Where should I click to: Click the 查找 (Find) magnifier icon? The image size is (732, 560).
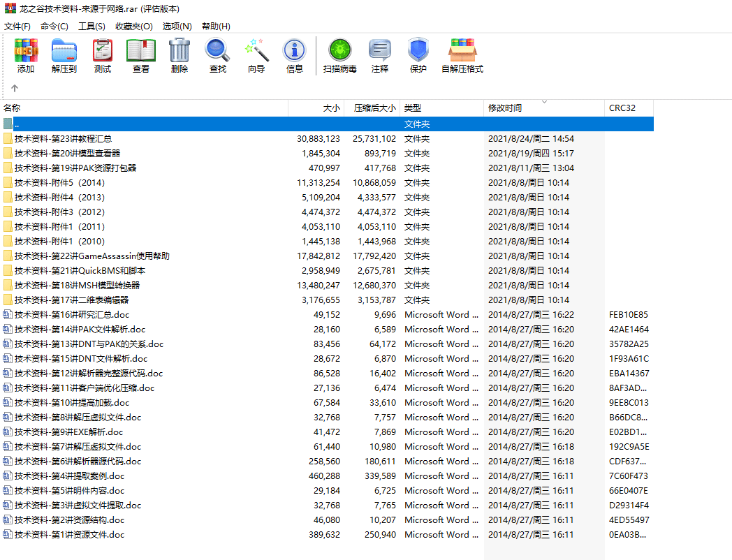click(x=217, y=50)
